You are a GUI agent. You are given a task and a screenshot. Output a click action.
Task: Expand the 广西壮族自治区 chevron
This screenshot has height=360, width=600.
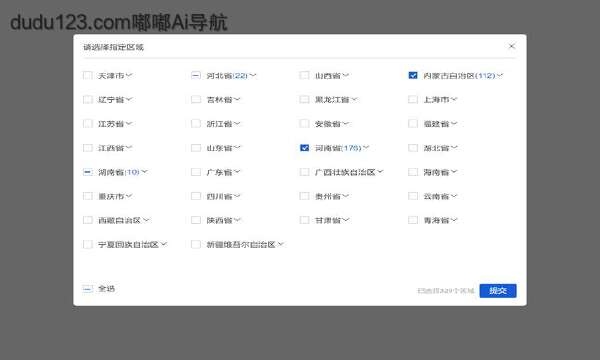pyautogui.click(x=380, y=172)
